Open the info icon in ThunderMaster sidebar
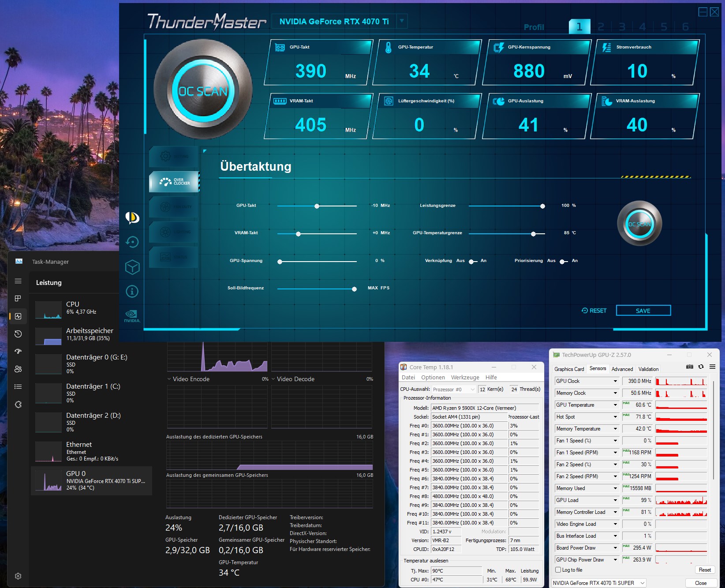The height and width of the screenshot is (588, 725). 132,291
